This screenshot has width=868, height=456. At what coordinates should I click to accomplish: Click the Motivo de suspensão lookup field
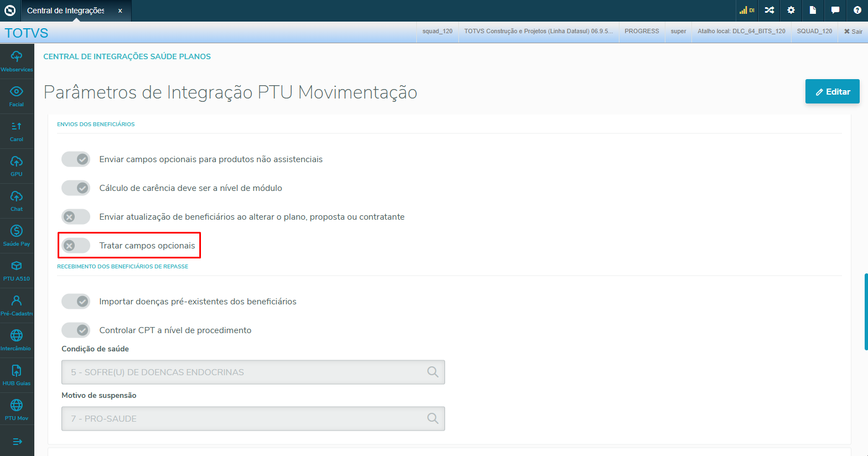[x=253, y=419]
